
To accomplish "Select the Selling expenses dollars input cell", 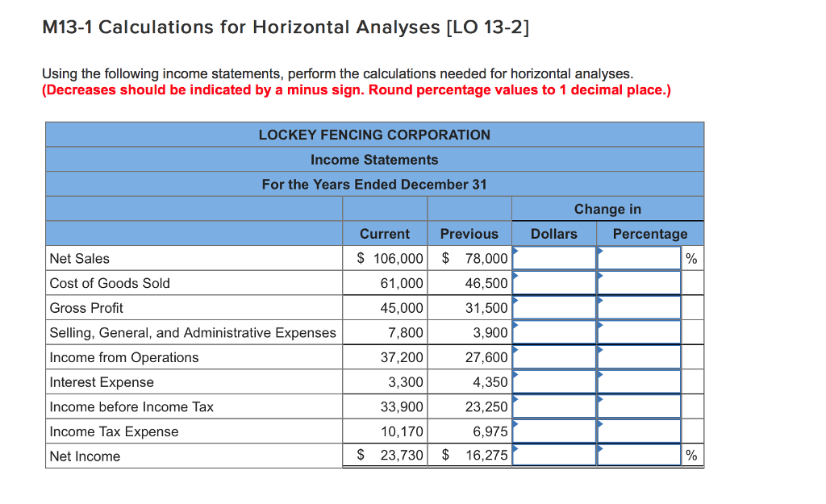I will (x=555, y=331).
